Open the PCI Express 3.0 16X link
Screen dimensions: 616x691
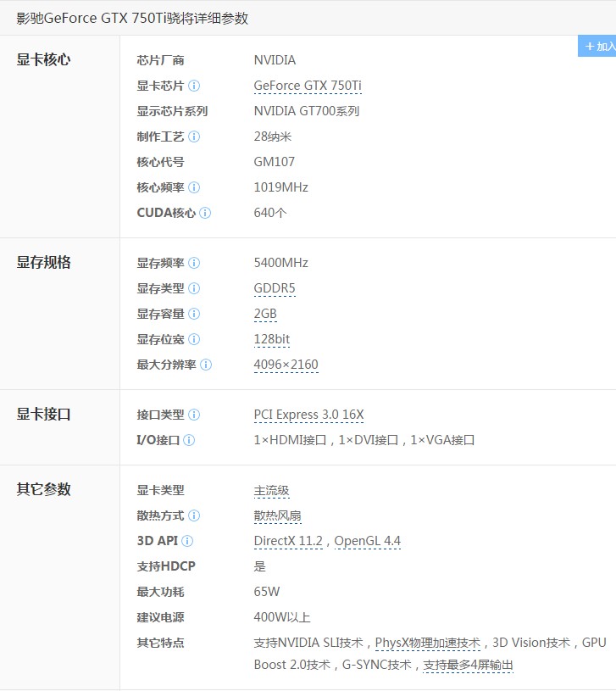click(308, 415)
